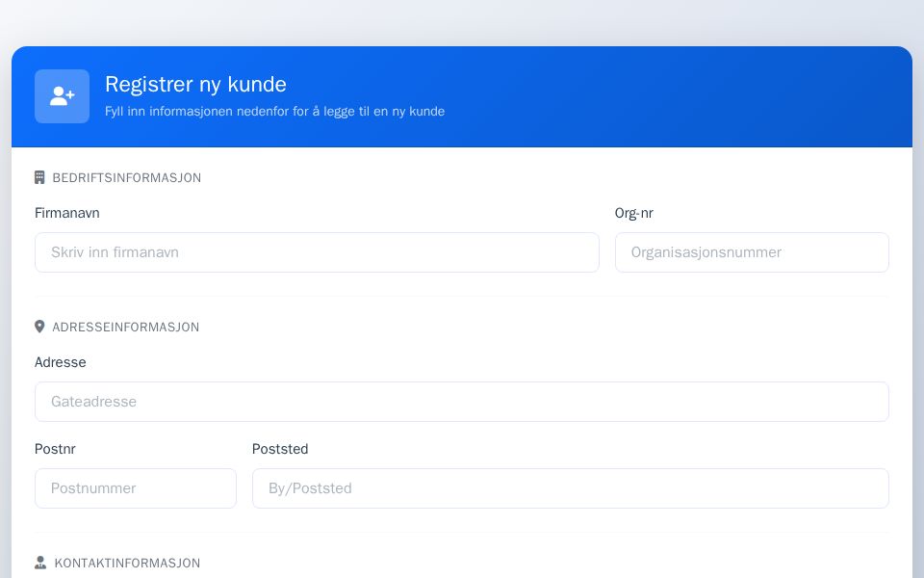Click inside the Gateadresse field
The image size is (924, 578).
tap(462, 402)
